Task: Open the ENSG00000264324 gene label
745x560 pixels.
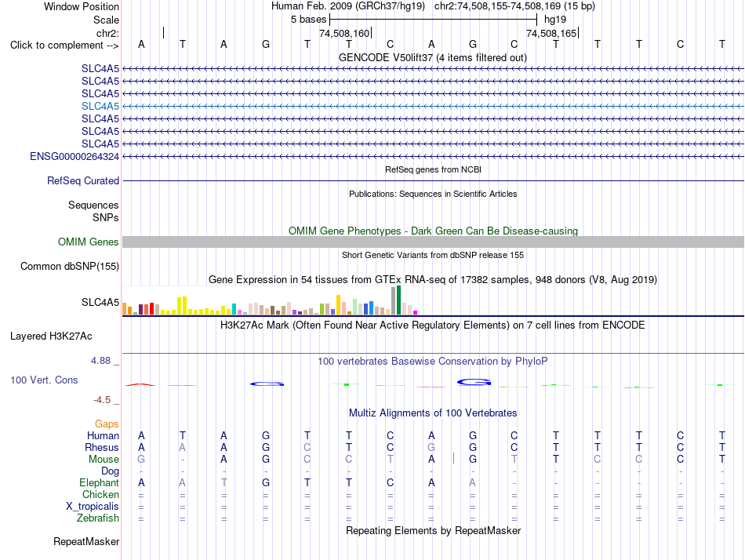Action: 74,156
